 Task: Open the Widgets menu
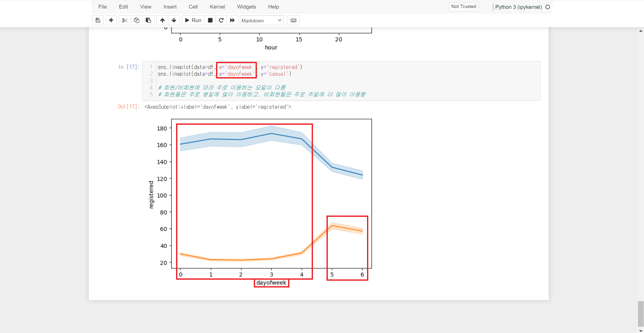pos(246,7)
